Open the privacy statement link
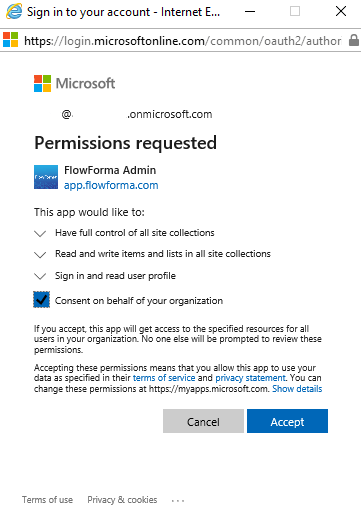 (x=250, y=378)
